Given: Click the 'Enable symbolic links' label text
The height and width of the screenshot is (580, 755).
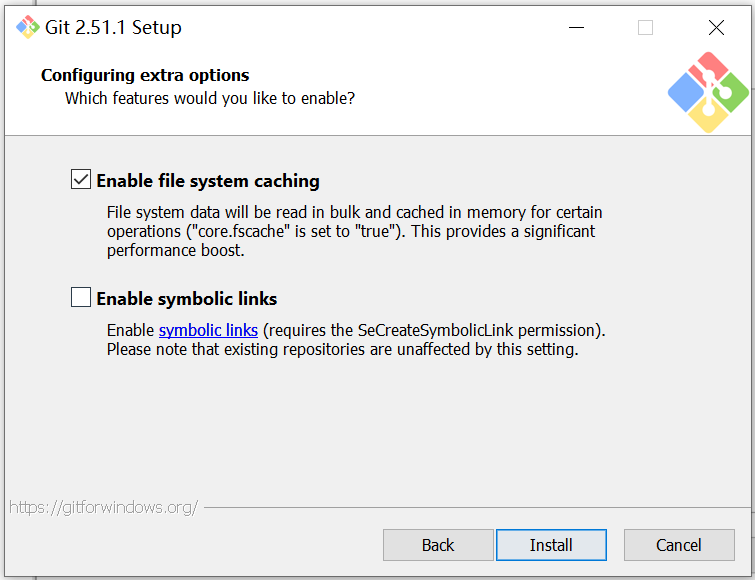Looking at the screenshot, I should [187, 299].
